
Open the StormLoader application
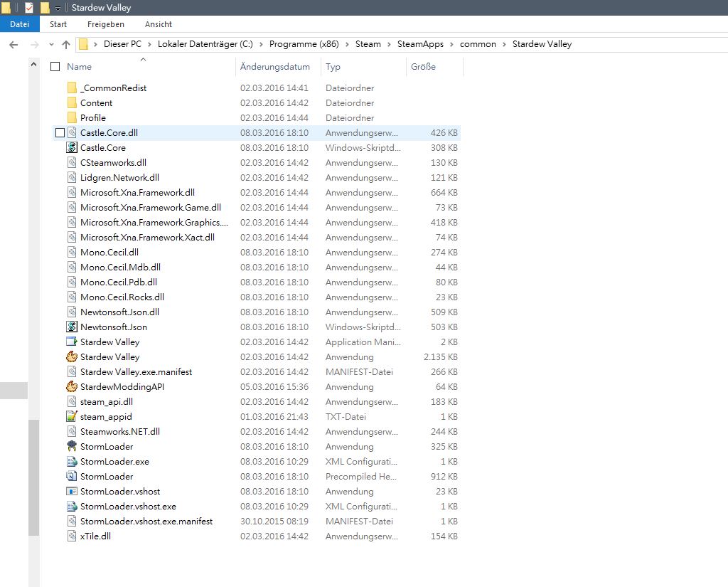coord(108,446)
